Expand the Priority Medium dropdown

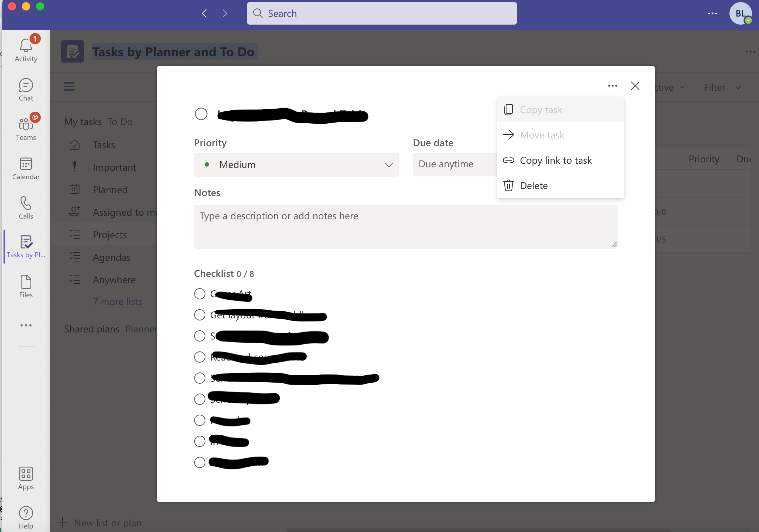[296, 165]
